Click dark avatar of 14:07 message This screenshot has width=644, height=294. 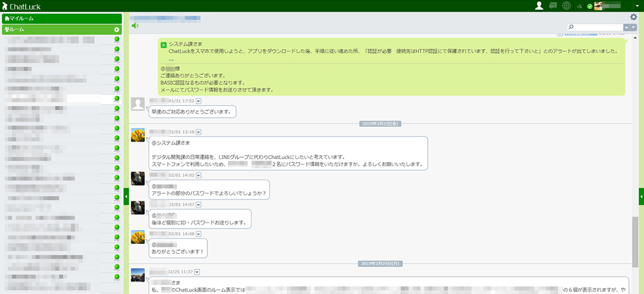tap(138, 208)
